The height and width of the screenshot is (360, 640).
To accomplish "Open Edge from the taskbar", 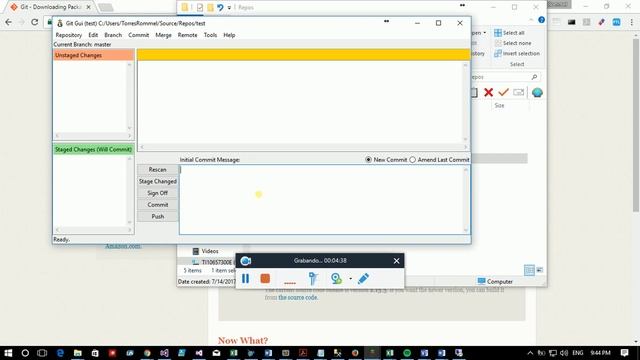I will pos(60,353).
